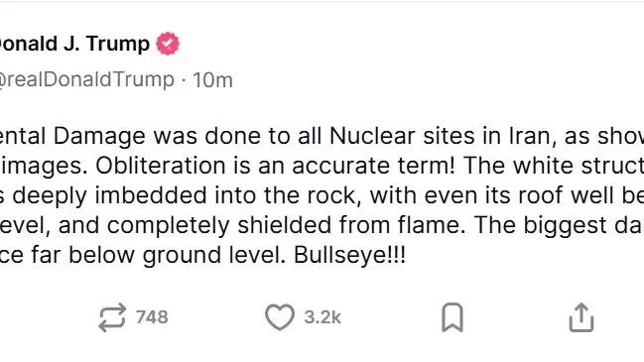Click the word Obliteration in the post
The width and height of the screenshot is (644, 362).
point(161,166)
